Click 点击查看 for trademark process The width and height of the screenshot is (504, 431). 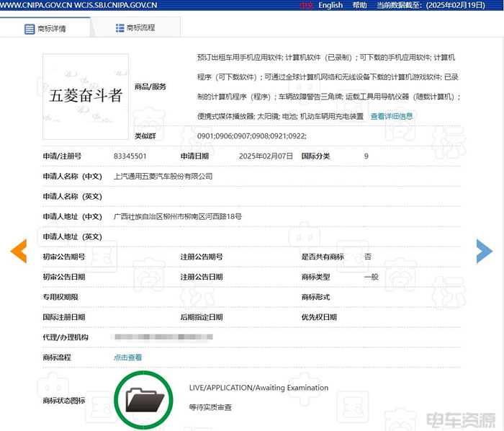pyautogui.click(x=127, y=357)
